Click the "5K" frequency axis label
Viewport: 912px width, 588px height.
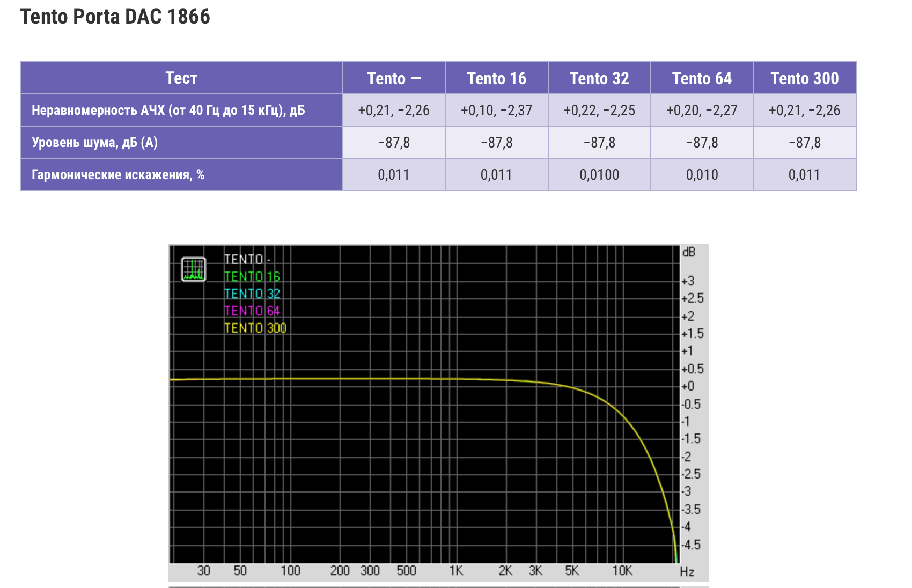(572, 571)
